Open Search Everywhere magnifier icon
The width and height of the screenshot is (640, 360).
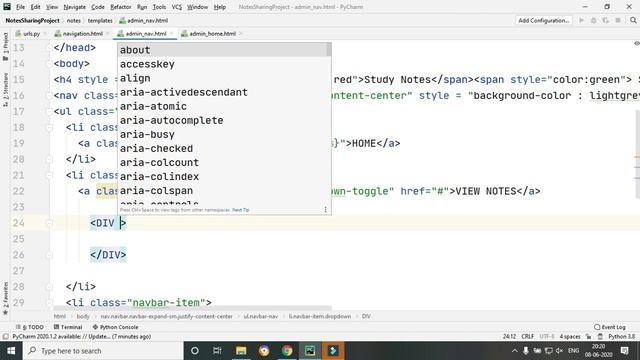pyautogui.click(x=633, y=20)
